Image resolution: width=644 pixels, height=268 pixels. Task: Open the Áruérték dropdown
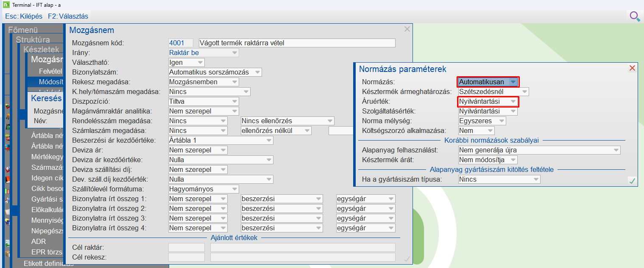488,102
